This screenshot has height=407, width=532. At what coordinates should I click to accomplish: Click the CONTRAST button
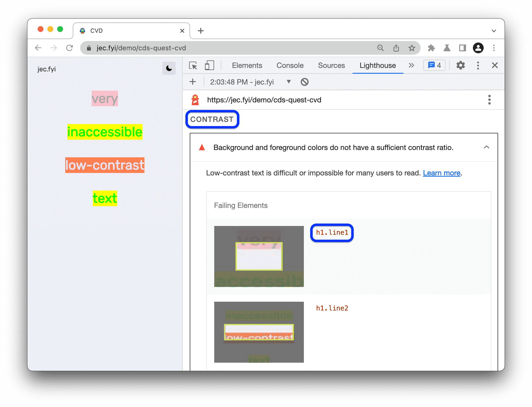[x=212, y=119]
